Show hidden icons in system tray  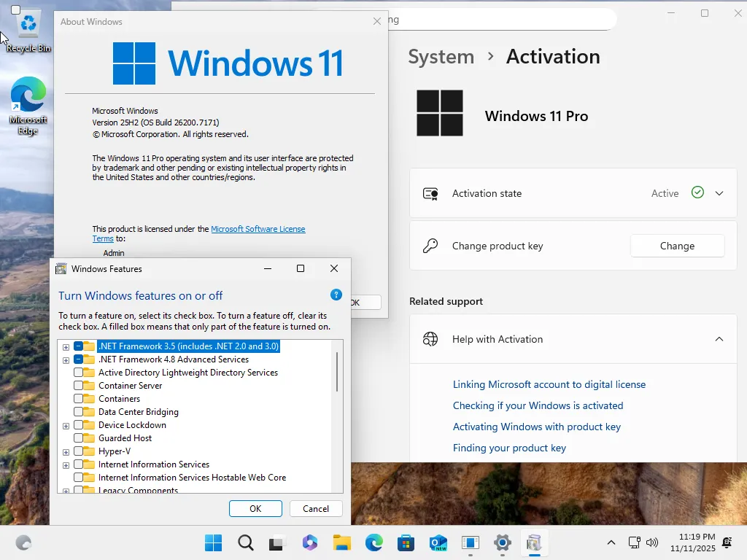point(611,542)
